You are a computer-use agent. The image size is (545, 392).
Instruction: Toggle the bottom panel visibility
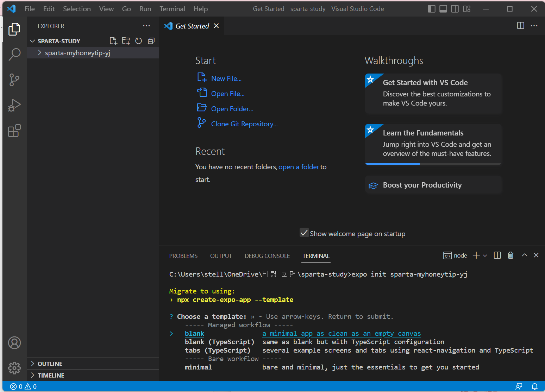click(443, 9)
